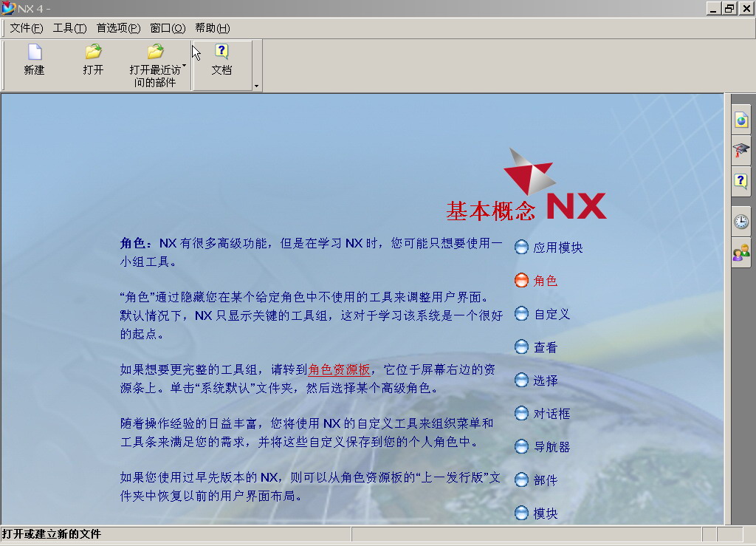756x546 pixels.
Task: Open the History clock icon in resource bar
Action: click(x=741, y=222)
